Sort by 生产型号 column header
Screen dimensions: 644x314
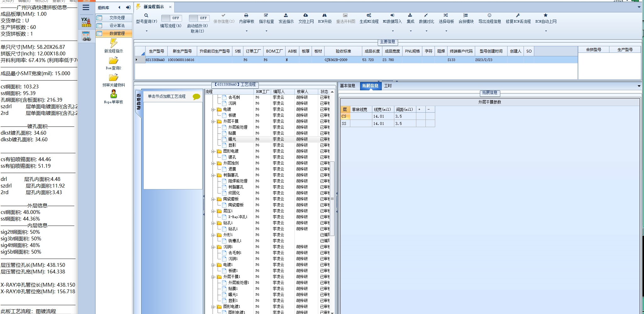click(x=156, y=51)
